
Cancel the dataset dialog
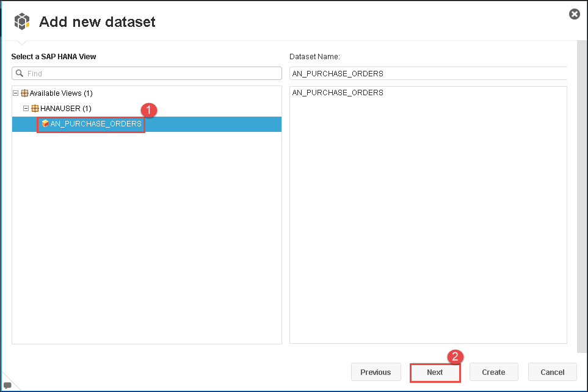coord(552,372)
